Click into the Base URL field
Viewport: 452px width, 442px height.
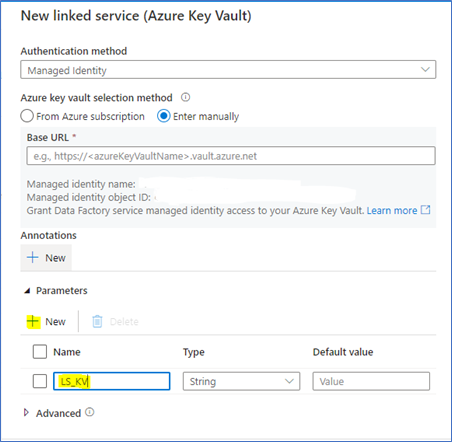[231, 156]
